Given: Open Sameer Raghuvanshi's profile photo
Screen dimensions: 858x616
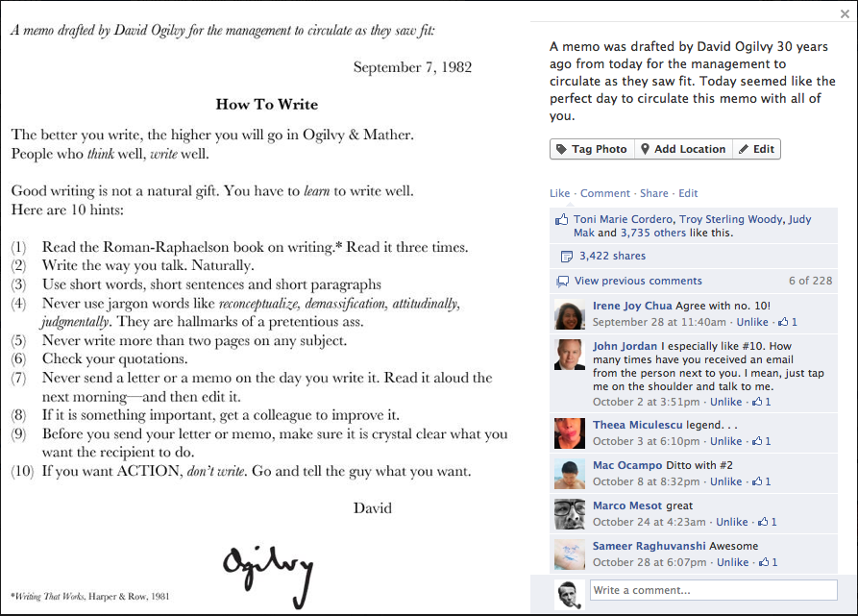Looking at the screenshot, I should 570,555.
